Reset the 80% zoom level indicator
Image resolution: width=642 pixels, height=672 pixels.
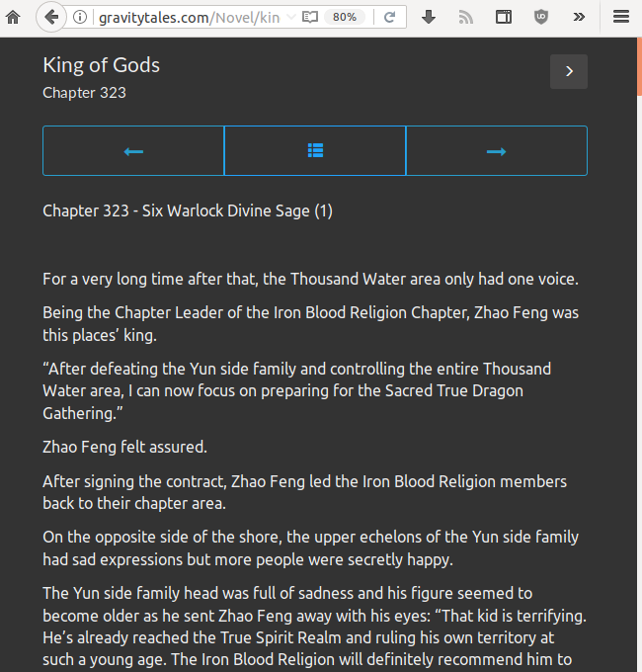pyautogui.click(x=345, y=17)
